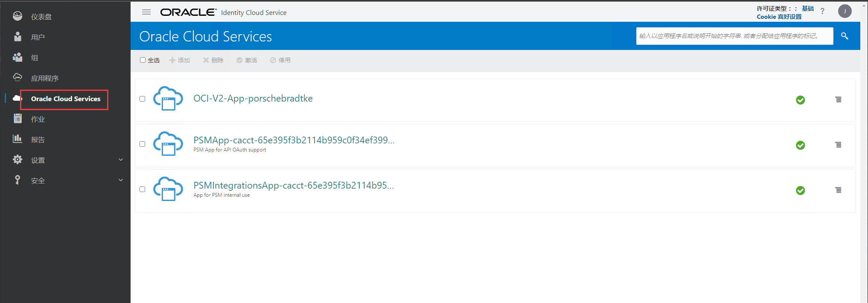868x303 pixels.
Task: Open the help question mark icon
Action: tap(822, 12)
